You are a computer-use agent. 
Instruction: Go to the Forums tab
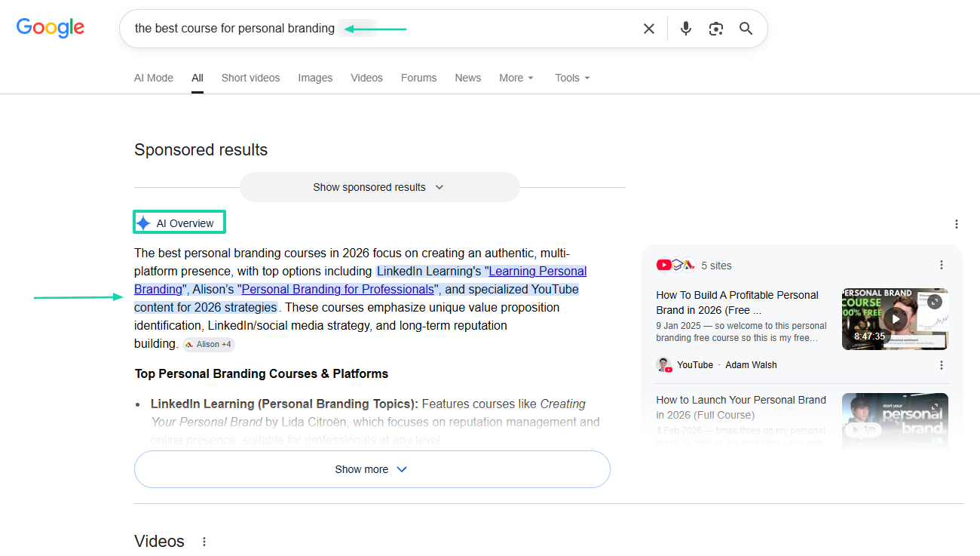(x=418, y=78)
